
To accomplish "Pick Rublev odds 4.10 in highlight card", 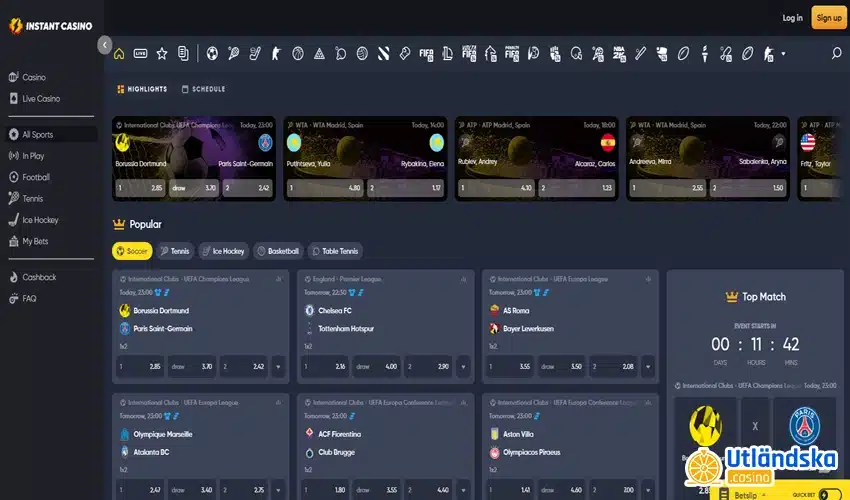I will tap(496, 188).
